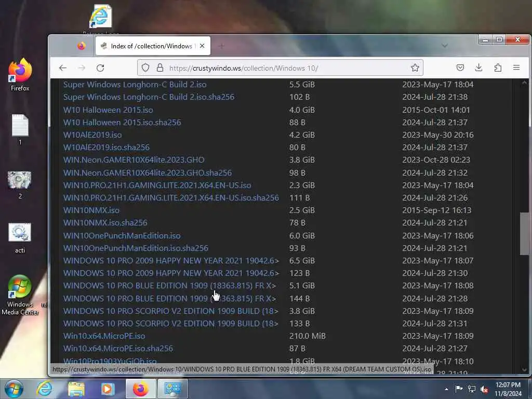Open the Firefox extensions puzzle icon
The width and height of the screenshot is (532, 399).
point(498,68)
